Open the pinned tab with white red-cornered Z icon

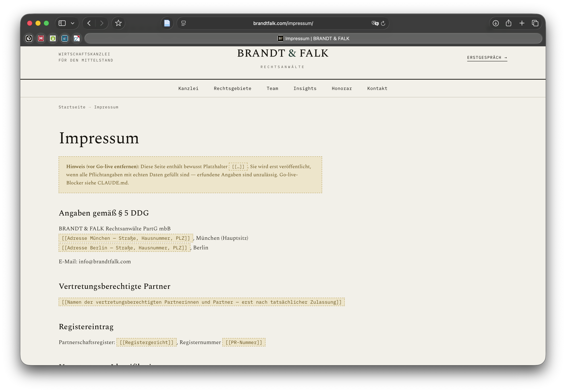tap(77, 38)
